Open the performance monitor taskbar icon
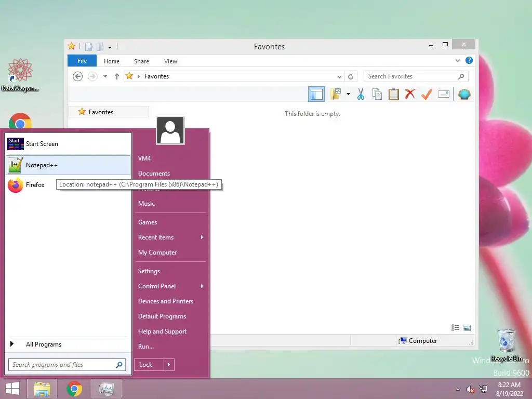Screen dimensions: 532x399 [x=106, y=389]
